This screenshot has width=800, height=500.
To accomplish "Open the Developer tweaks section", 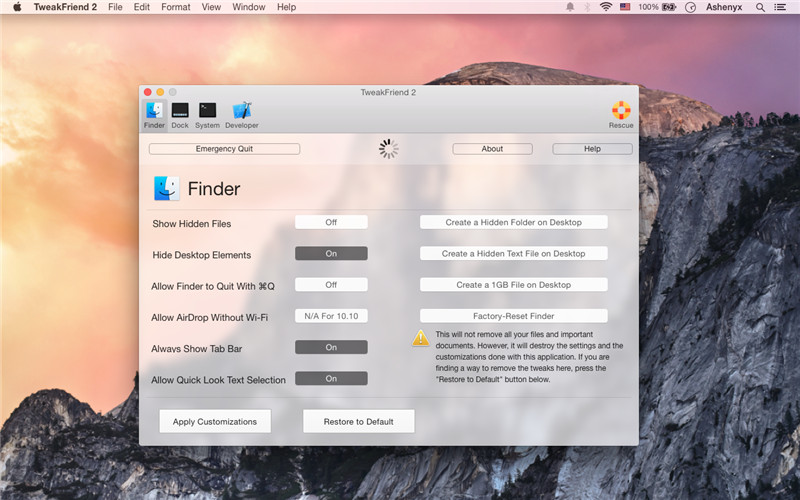I will tap(242, 115).
